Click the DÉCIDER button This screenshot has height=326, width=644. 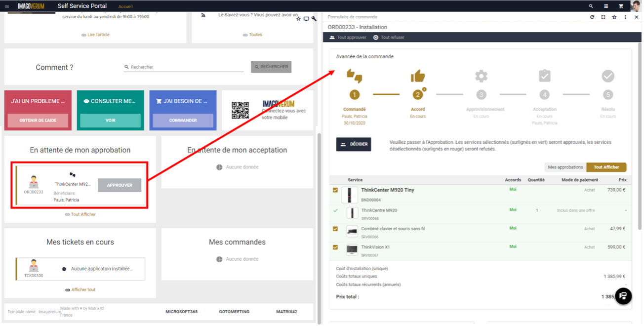pyautogui.click(x=354, y=144)
